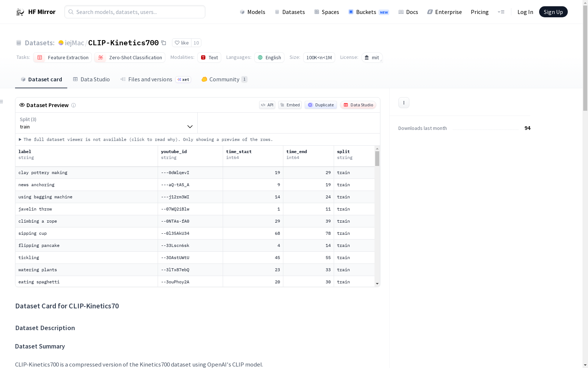Click the page vertical scrollbar
Screen dimensions: 588x368
pos(585,58)
